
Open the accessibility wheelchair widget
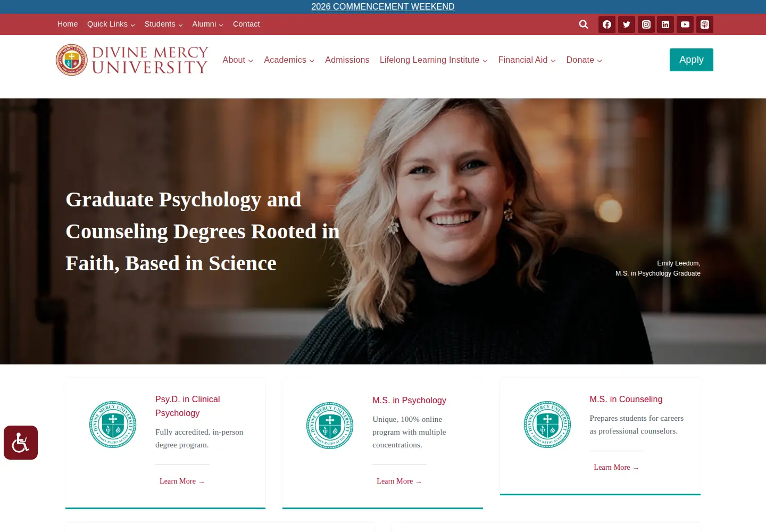coord(21,443)
